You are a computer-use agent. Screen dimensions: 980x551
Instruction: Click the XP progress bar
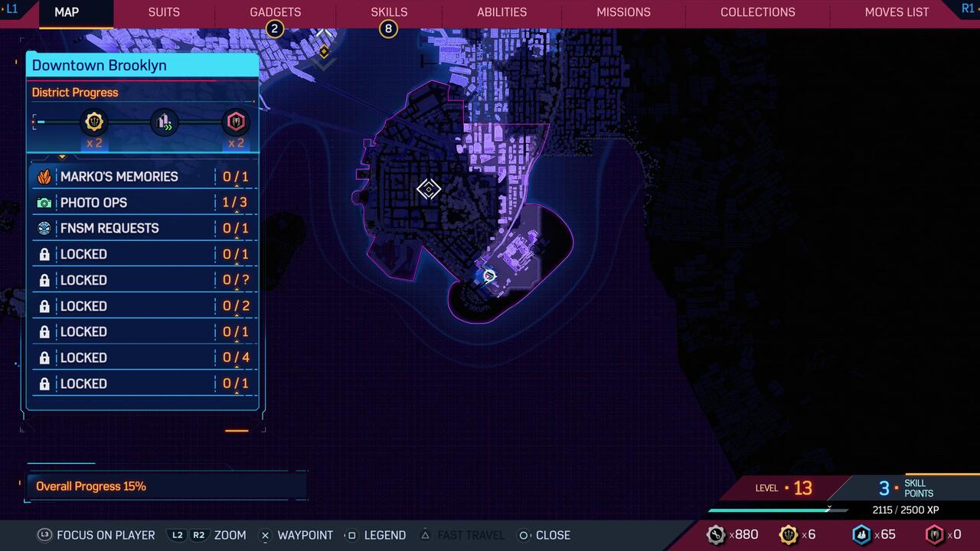[x=777, y=510]
